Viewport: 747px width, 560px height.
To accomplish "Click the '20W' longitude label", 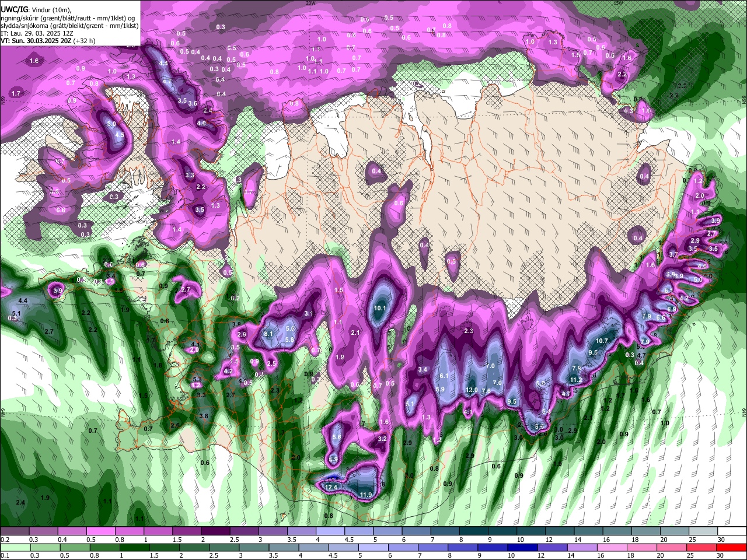I will [310, 3].
